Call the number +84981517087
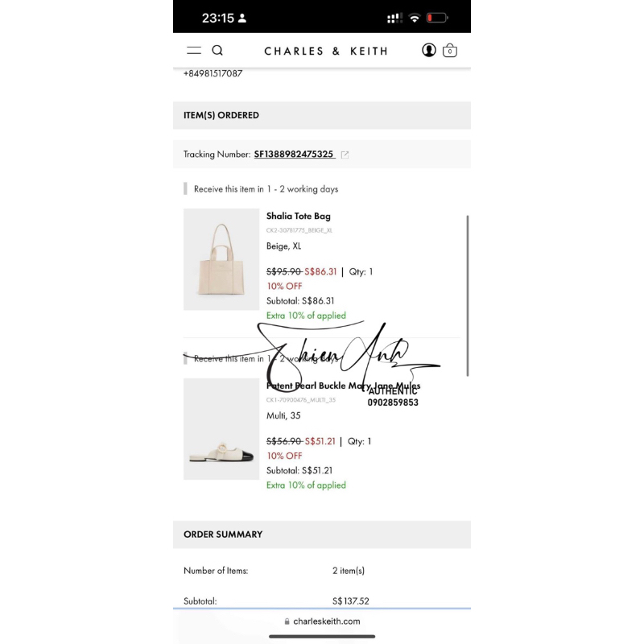The width and height of the screenshot is (644, 644). point(211,73)
